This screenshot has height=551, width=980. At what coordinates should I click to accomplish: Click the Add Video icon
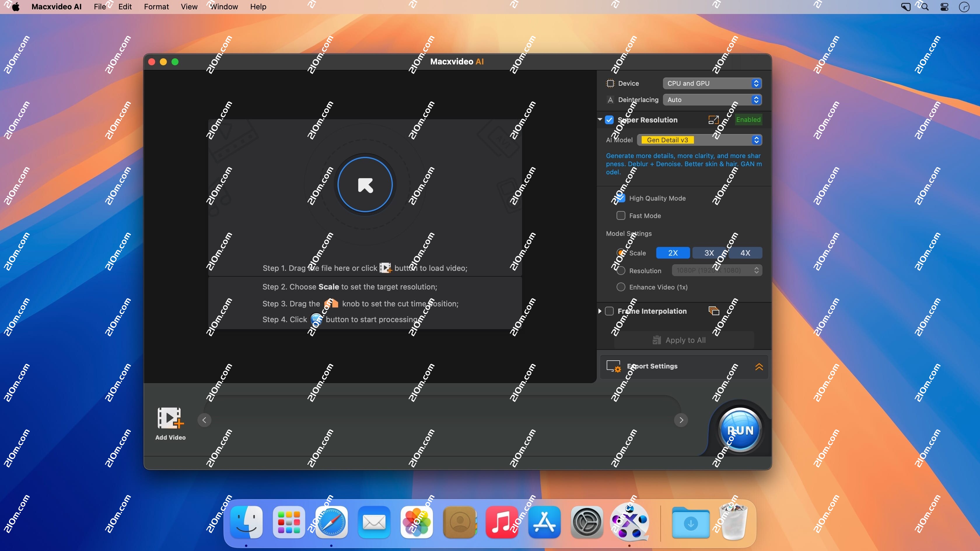[x=170, y=419]
